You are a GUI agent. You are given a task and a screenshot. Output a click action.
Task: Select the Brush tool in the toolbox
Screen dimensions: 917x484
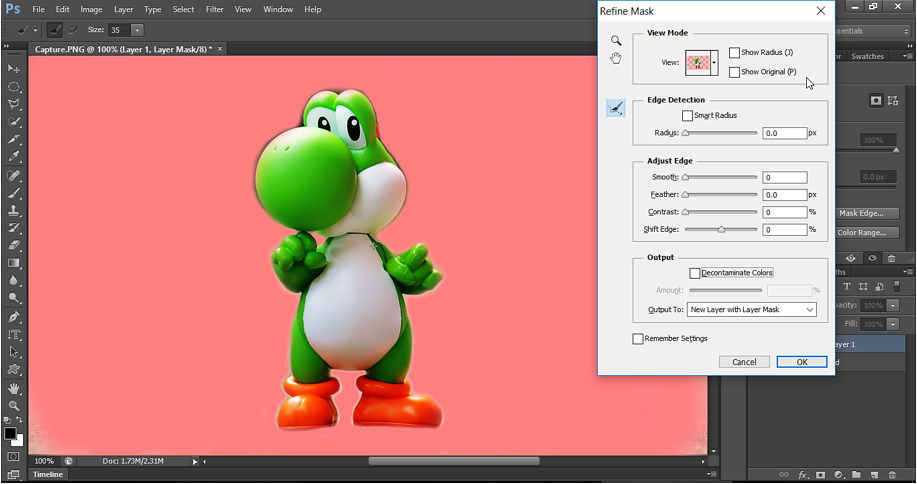tap(13, 193)
